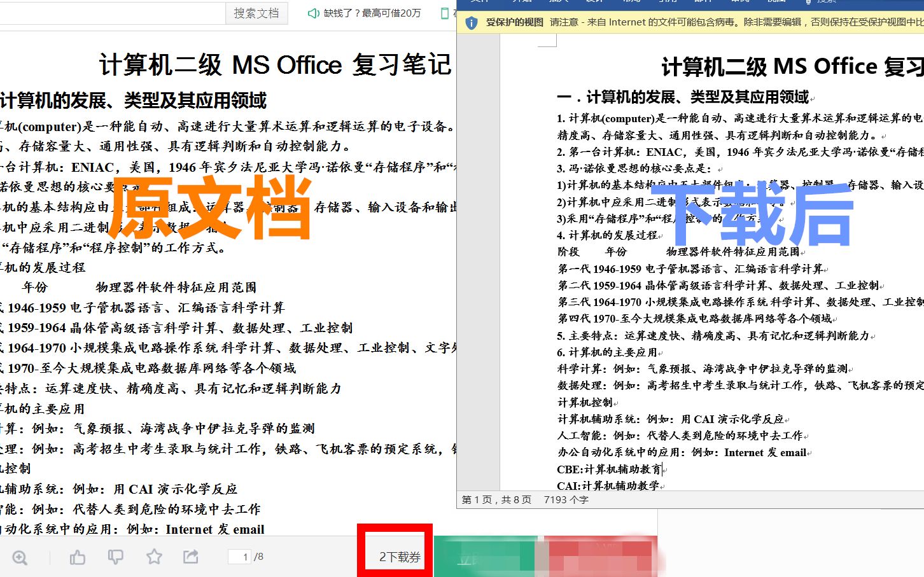Click the 受保护的视图 label in Word
This screenshot has width=924, height=577.
(x=515, y=22)
